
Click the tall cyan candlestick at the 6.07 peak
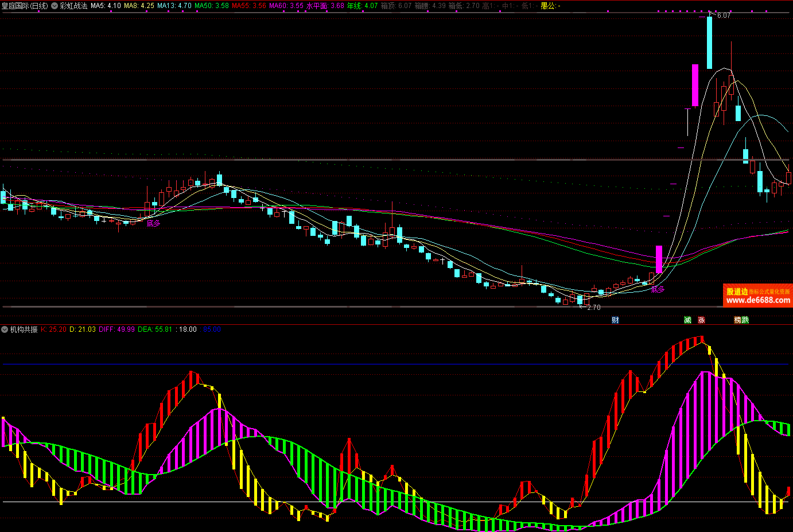click(710, 42)
